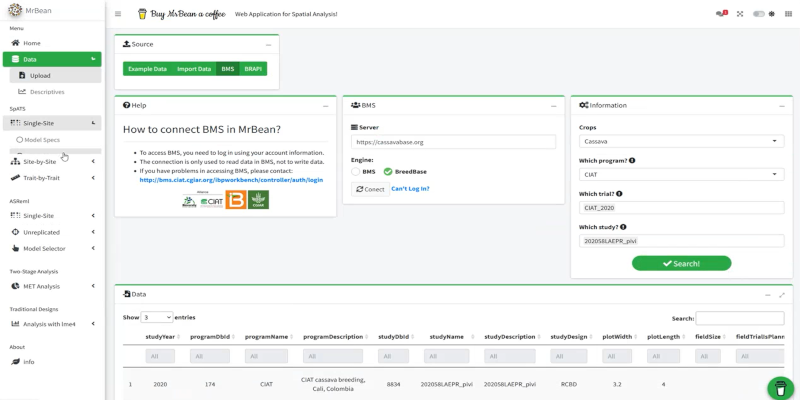Click the floating green coffee button
Image resolution: width=800 pixels, height=400 pixels.
coord(781,388)
